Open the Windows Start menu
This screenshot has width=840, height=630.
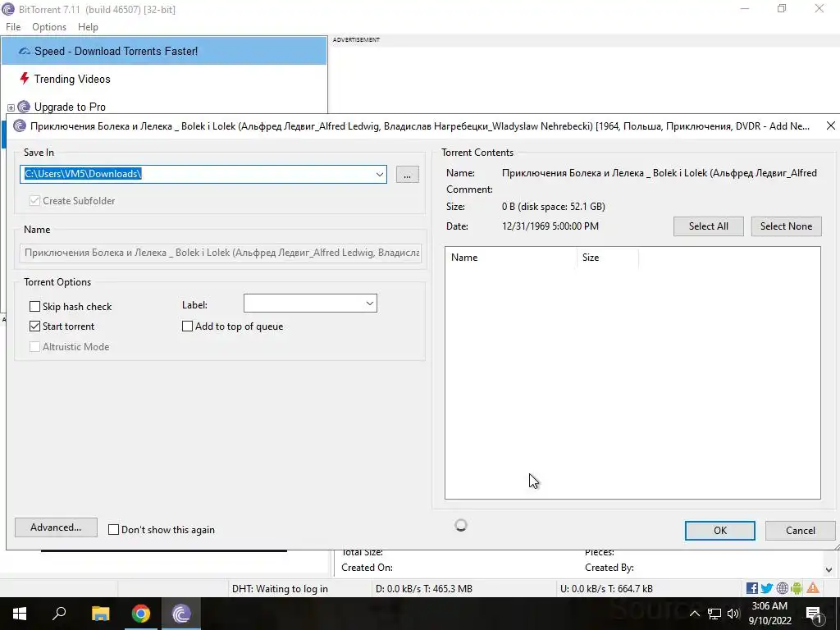point(20,614)
